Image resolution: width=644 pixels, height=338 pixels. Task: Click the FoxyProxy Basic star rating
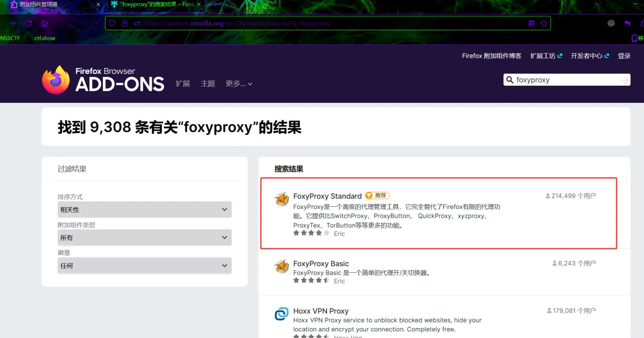click(311, 281)
